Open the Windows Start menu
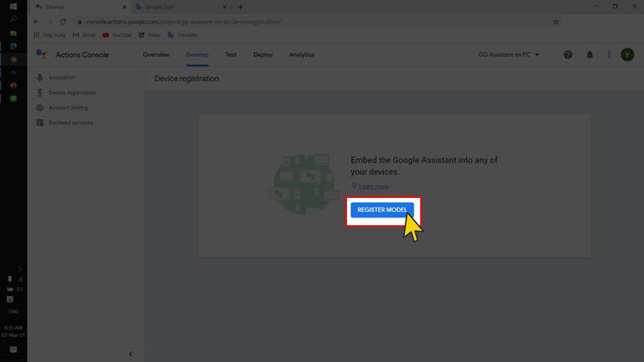The image size is (644, 362). click(13, 6)
